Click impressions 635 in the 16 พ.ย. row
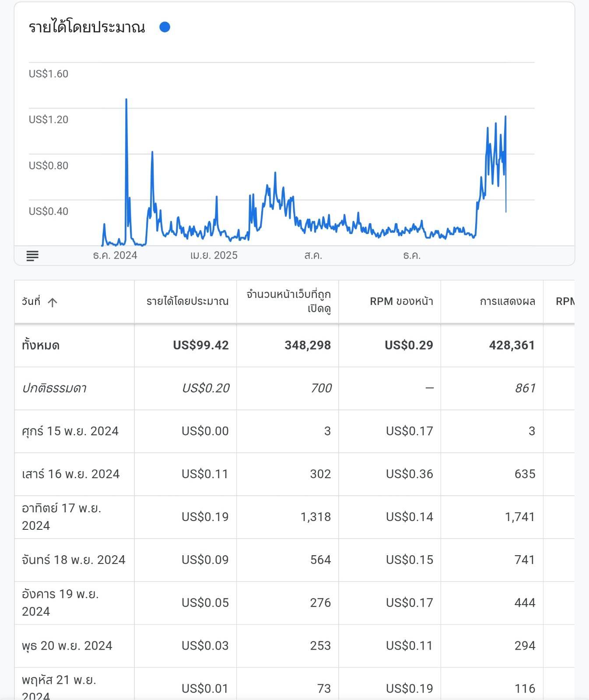589x700 pixels. pos(525,474)
